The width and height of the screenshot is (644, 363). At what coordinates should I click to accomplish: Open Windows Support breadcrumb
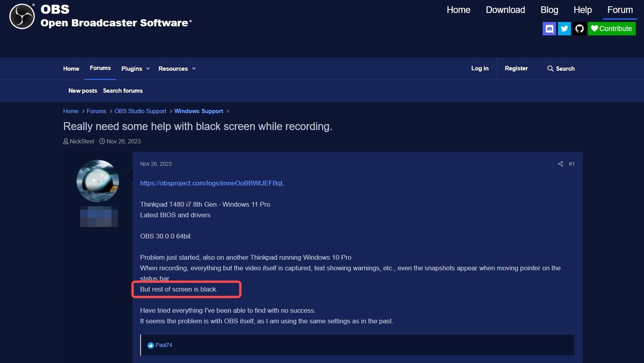(199, 111)
